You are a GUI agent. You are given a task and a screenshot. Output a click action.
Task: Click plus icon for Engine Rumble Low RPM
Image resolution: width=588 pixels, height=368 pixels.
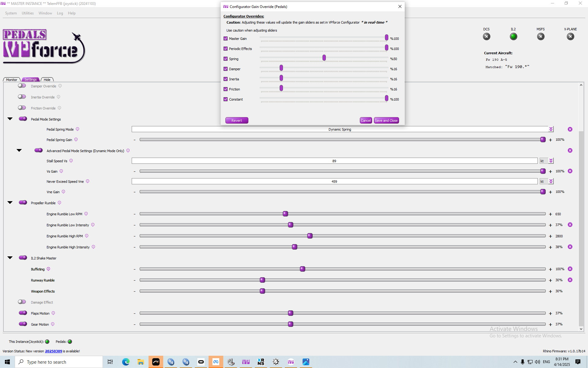550,214
